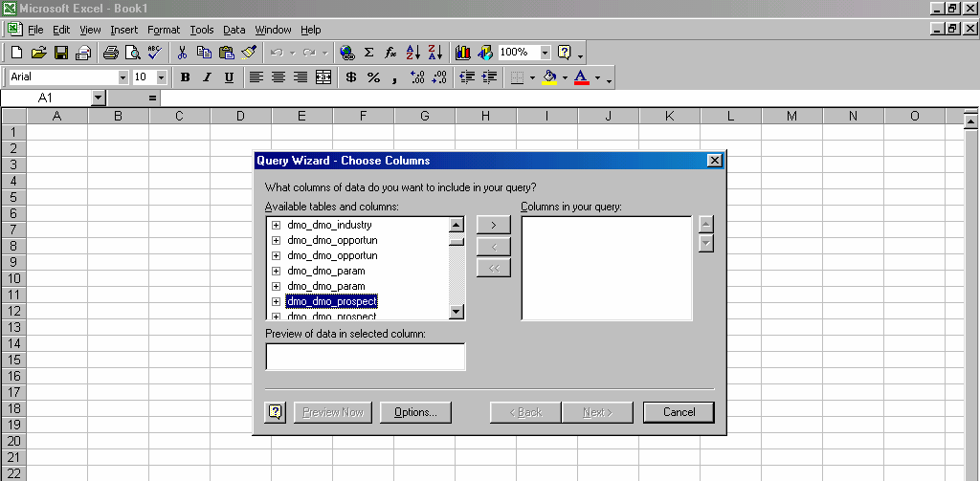Image resolution: width=980 pixels, height=481 pixels.
Task: Click the AutoSum sigma icon
Action: 369,54
